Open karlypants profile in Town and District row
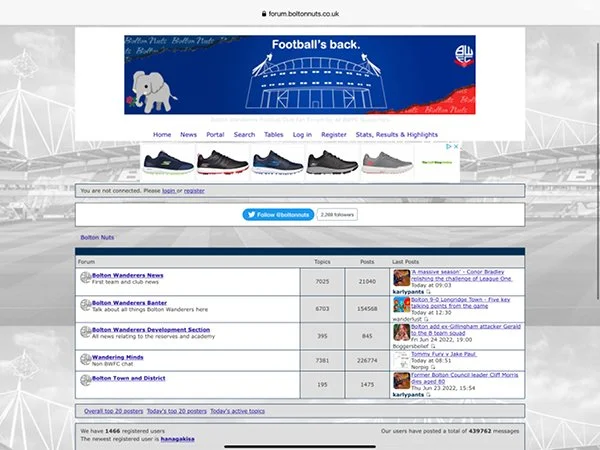 [x=408, y=395]
